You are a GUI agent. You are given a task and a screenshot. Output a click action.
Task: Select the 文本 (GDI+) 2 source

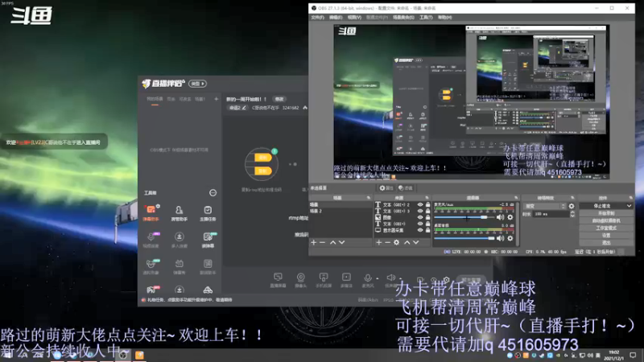(x=394, y=204)
